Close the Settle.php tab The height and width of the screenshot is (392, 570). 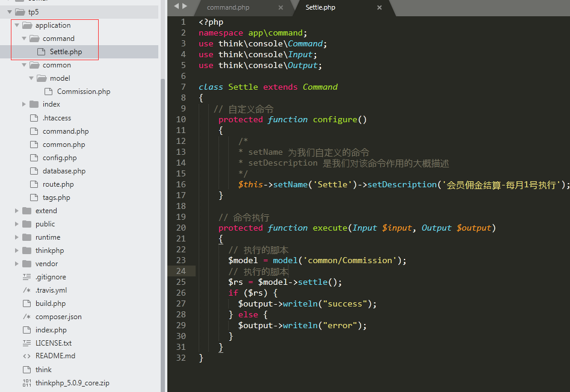(379, 8)
